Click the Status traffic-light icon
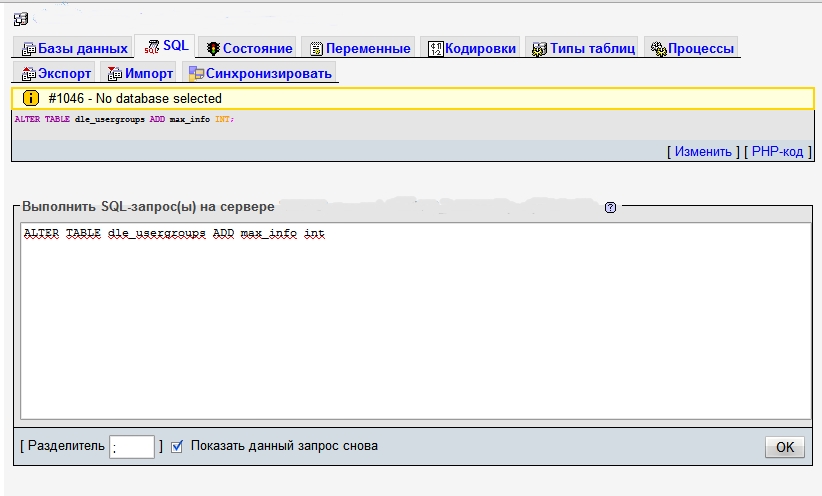This screenshot has height=496, width=822. (x=213, y=48)
